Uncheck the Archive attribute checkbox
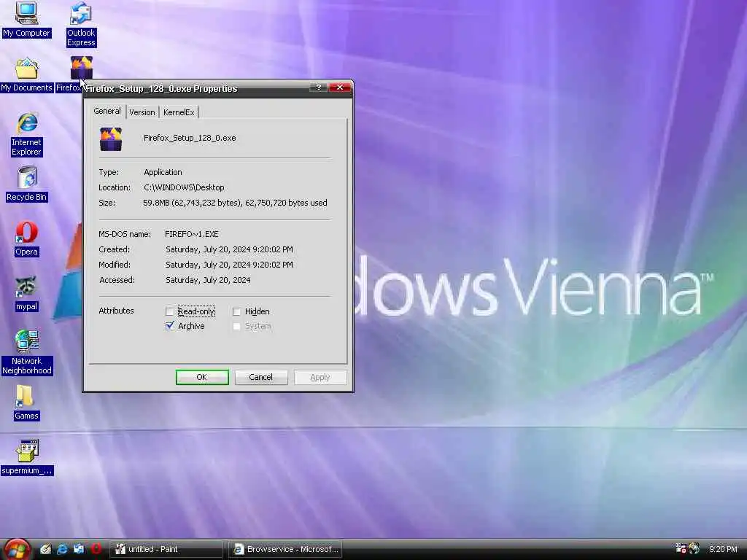The image size is (747, 560). point(169,326)
